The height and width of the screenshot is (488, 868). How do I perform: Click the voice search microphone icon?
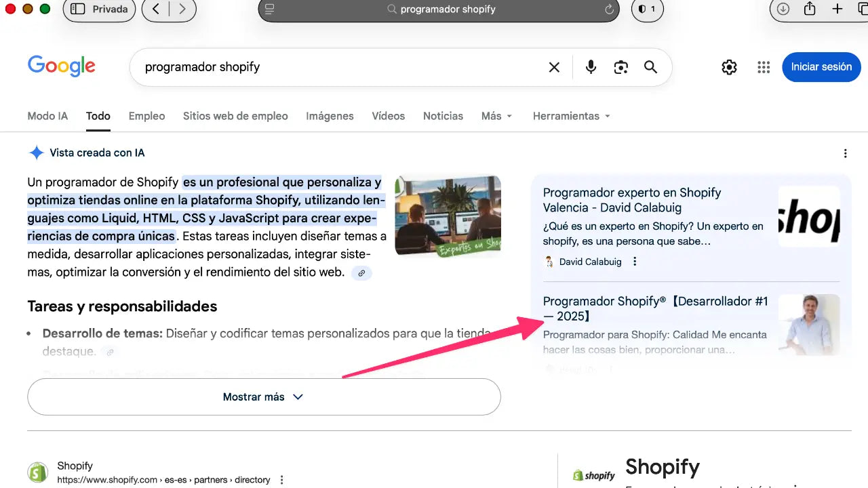coord(591,67)
